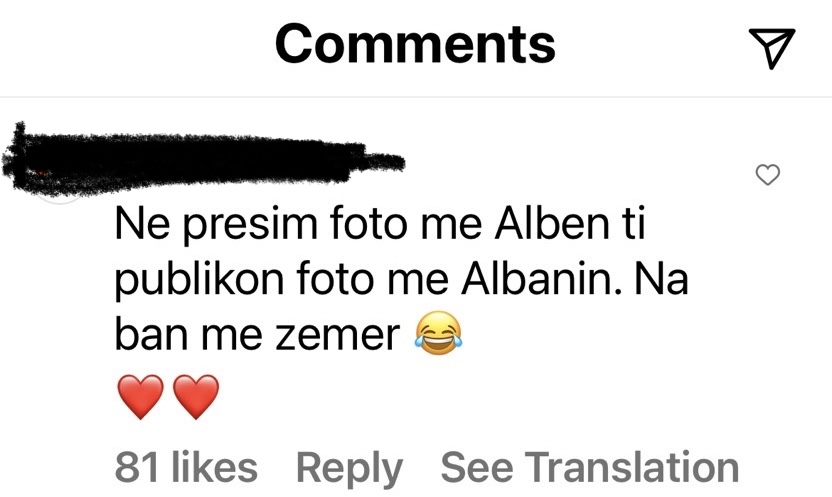Tap the word "presim" in the comment
Screen dimensions: 832x497
point(251,226)
